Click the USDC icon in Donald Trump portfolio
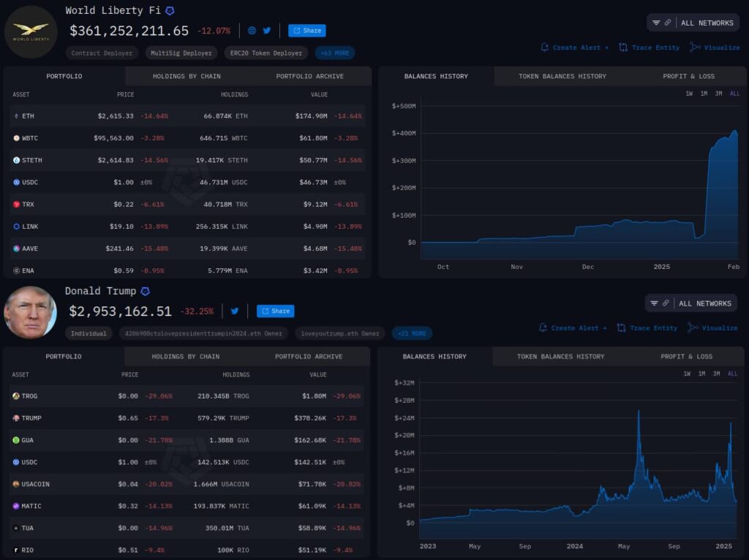749x560 pixels. pos(16,461)
